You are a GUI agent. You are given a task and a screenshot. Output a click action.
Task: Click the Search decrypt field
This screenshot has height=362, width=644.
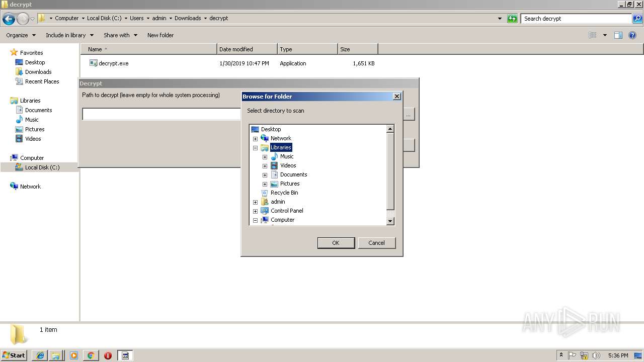[576, 19]
